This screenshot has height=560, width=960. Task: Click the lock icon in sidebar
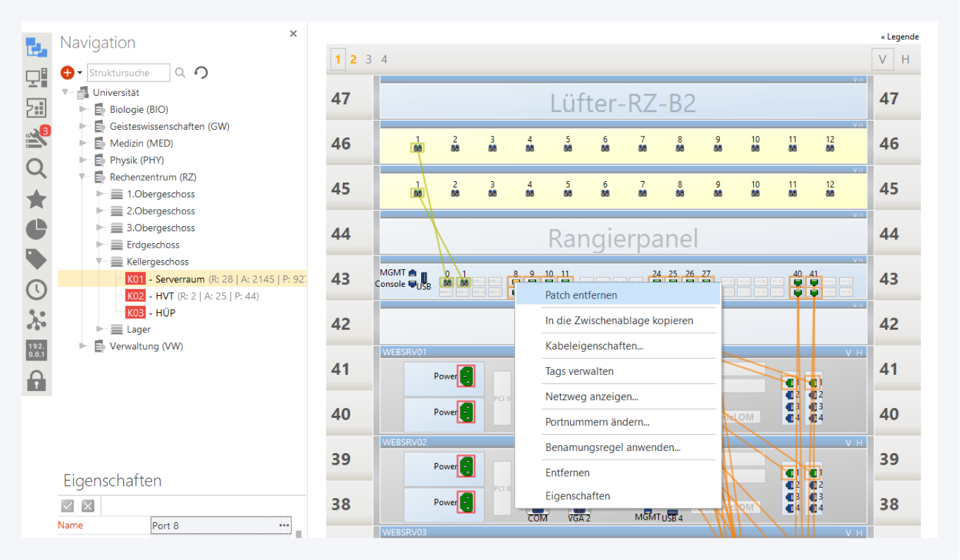[x=37, y=380]
